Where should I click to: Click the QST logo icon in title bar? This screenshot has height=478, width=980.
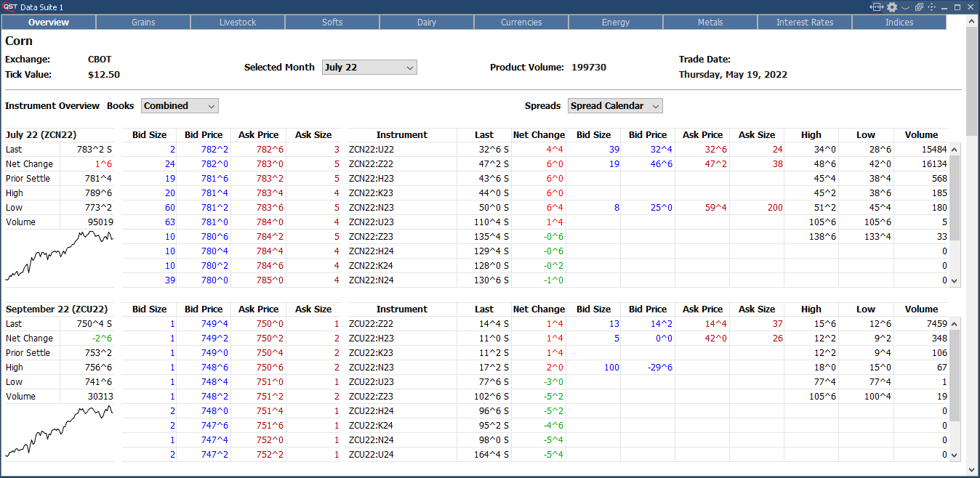(x=10, y=7)
